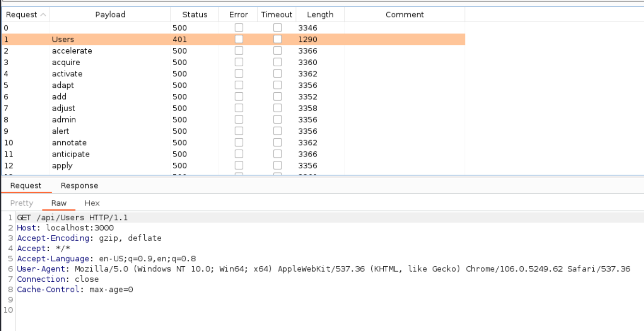The height and width of the screenshot is (331, 644).
Task: Sort results by Length column
Action: pyautogui.click(x=320, y=14)
